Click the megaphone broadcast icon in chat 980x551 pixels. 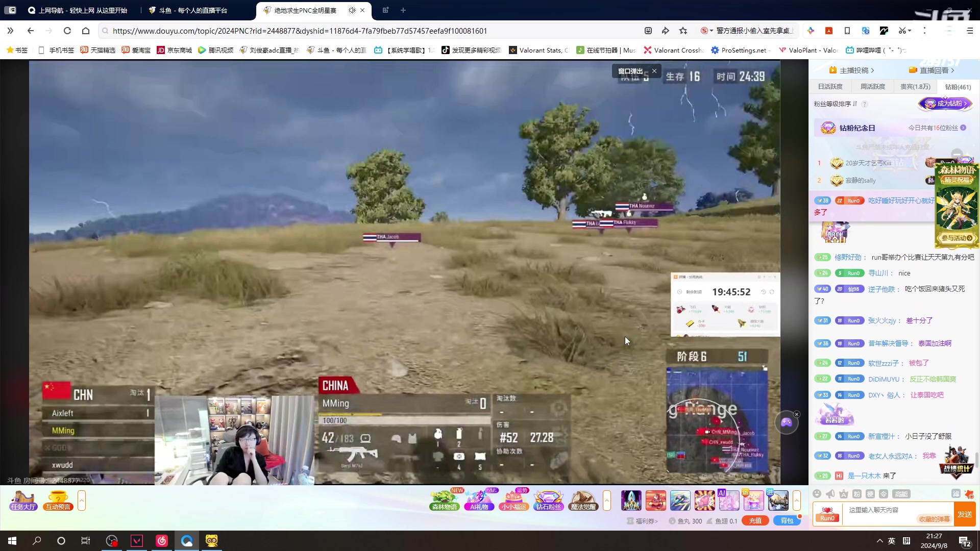pos(830,494)
